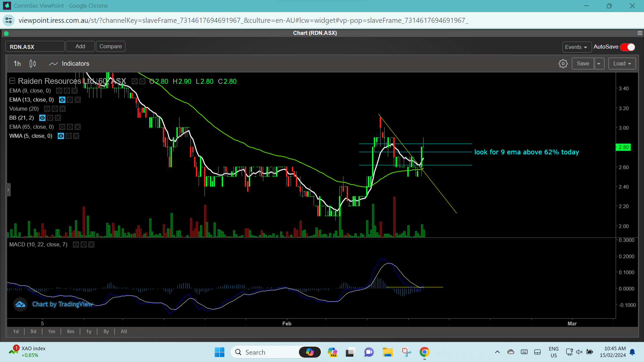644x362 pixels.
Task: Show hidden system tray icons
Action: point(497,352)
